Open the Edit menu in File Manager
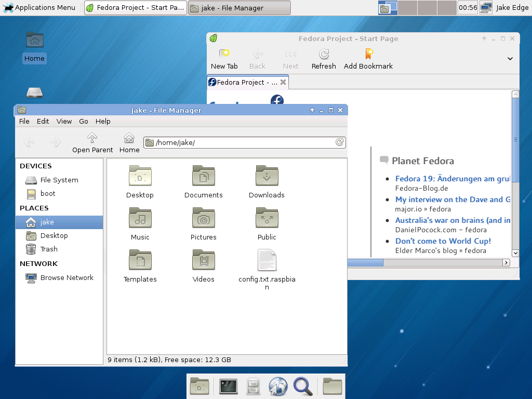This screenshot has width=532, height=399. point(43,121)
